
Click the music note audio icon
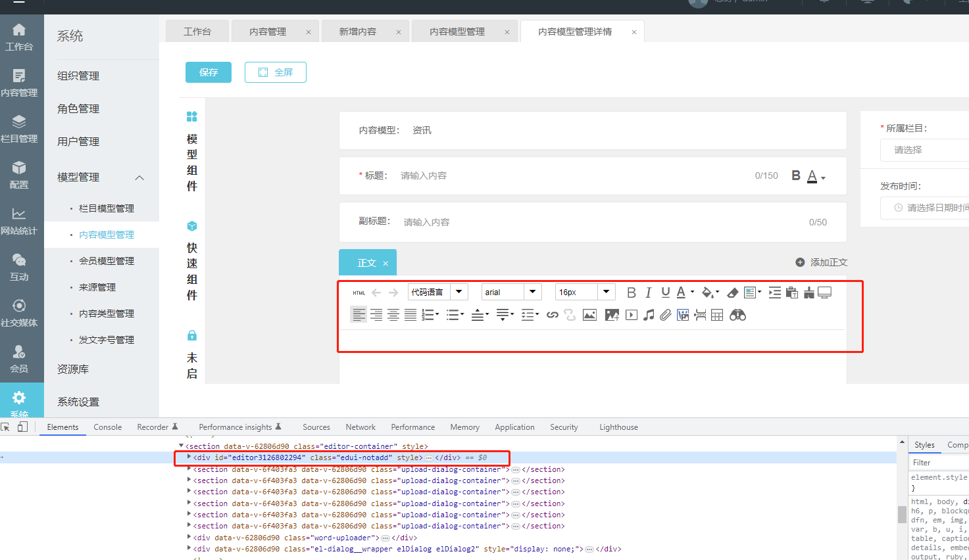pos(649,315)
